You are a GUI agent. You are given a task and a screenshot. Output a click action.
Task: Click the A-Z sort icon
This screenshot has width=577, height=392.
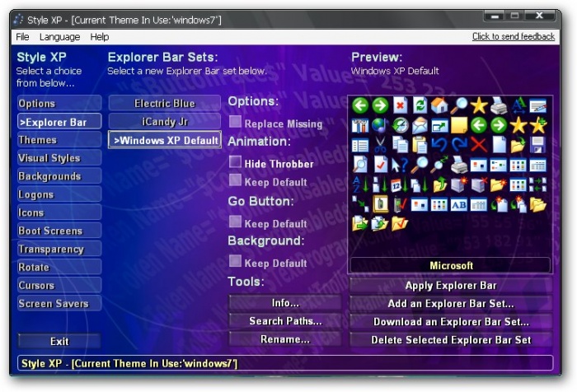[x=360, y=184]
